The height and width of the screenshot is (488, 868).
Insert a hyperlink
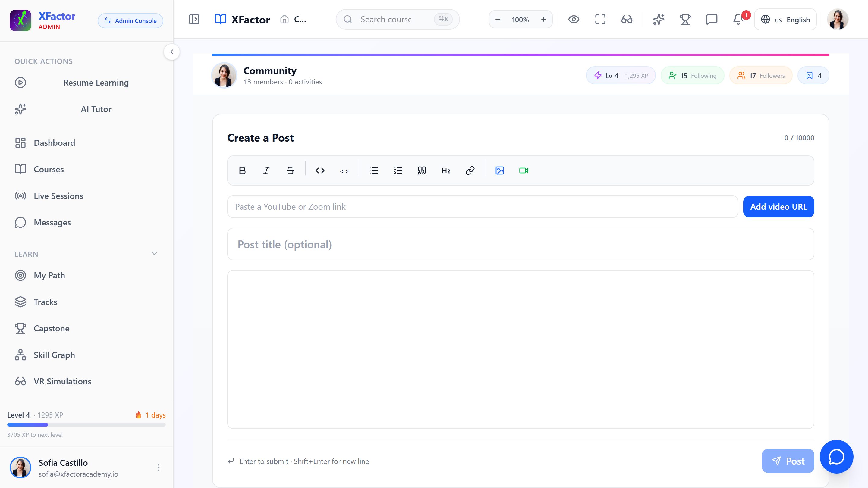coord(470,170)
